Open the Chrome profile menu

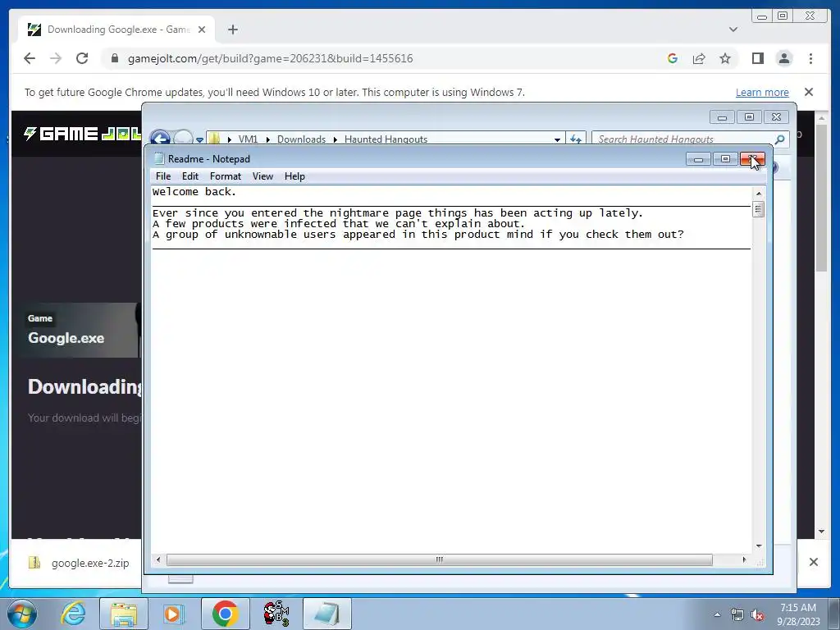click(x=784, y=58)
